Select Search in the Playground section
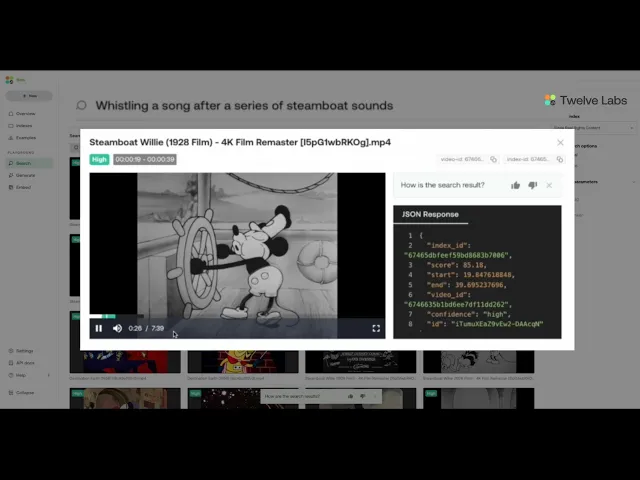Screen dimensions: 640x480 [29, 163]
